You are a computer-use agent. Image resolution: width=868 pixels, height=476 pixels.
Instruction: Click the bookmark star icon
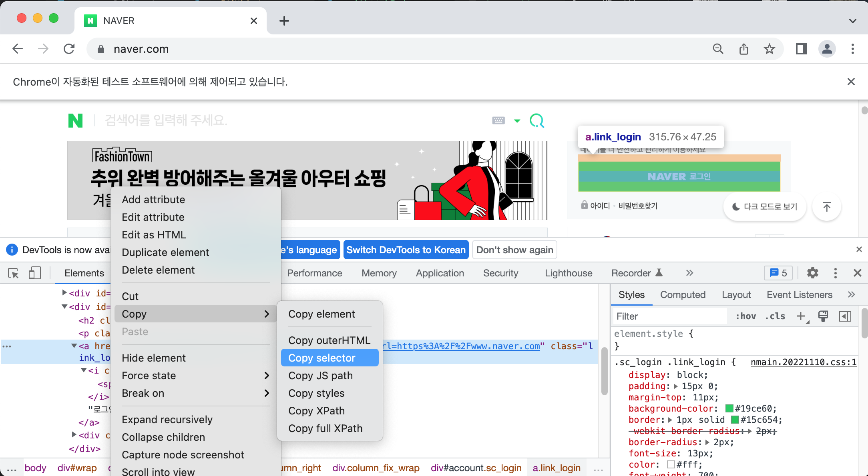[x=769, y=49]
